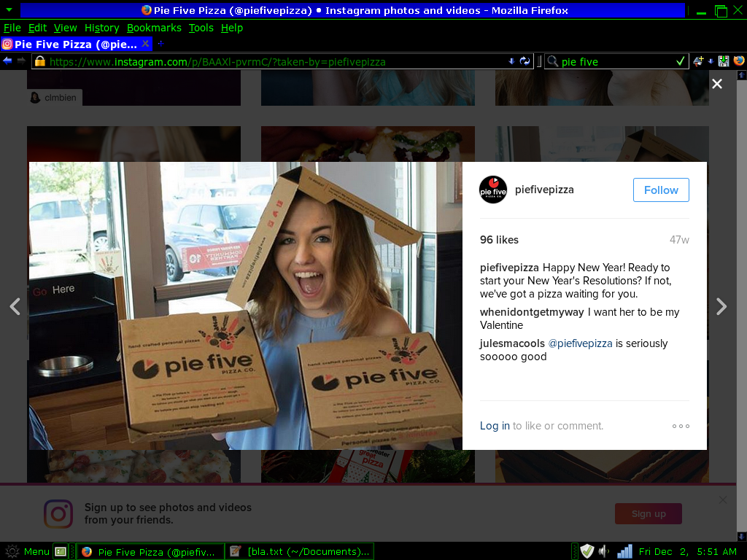Close the Pie Five Pizza tab

[145, 44]
